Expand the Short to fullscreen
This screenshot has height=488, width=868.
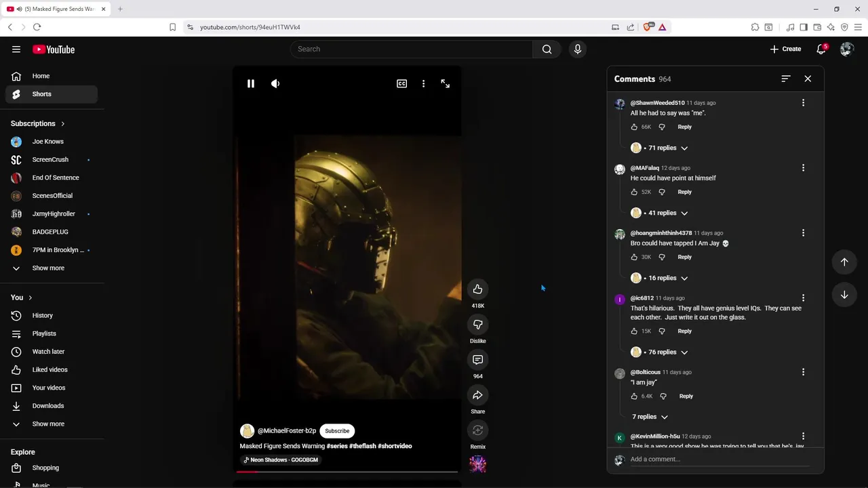pyautogui.click(x=445, y=83)
